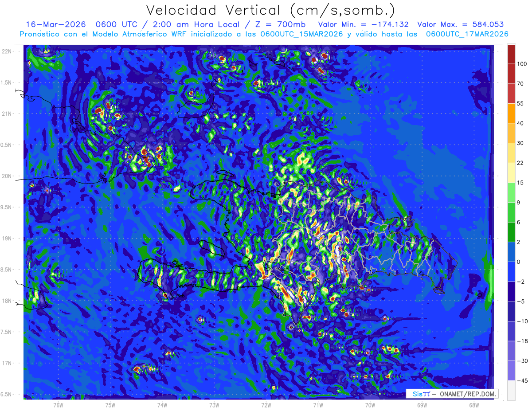Click the 'Velocidad Vertical (cm/s,somb.)' title
The height and width of the screenshot is (411, 532).
[x=270, y=10]
